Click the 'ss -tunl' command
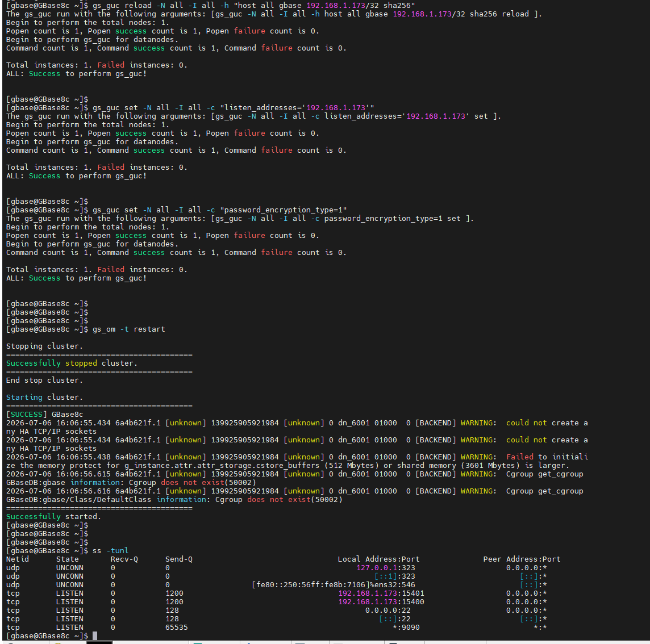 coord(110,551)
